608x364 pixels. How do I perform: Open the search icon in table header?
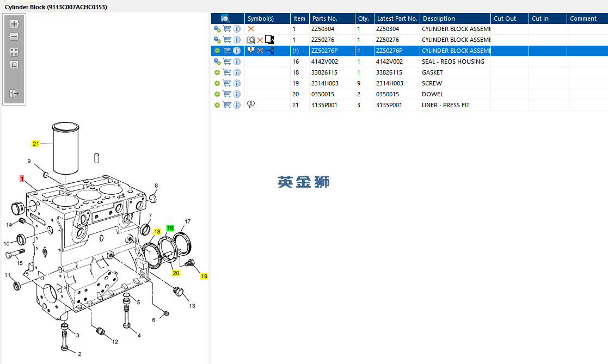pos(225,18)
